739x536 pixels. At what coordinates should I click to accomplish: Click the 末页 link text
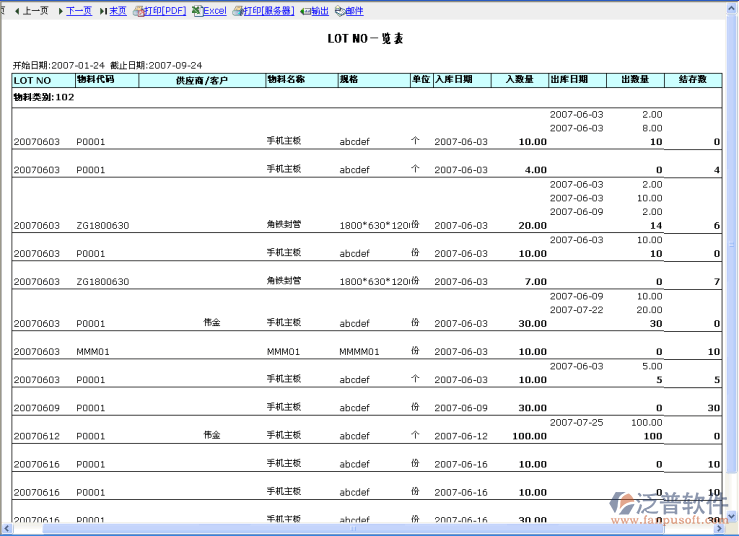tap(118, 11)
